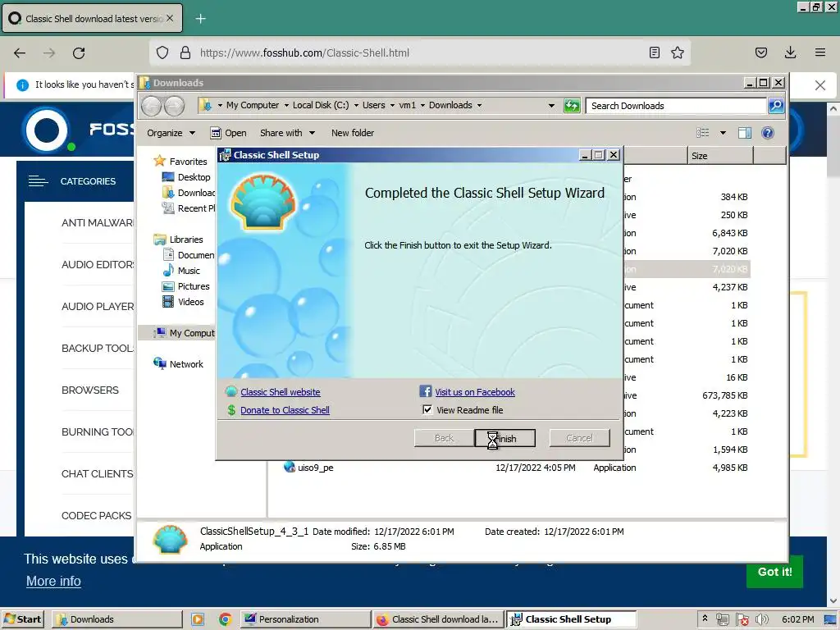Expand Users breadcrumb arrow
Screen dimensions: 840x630
393,106
